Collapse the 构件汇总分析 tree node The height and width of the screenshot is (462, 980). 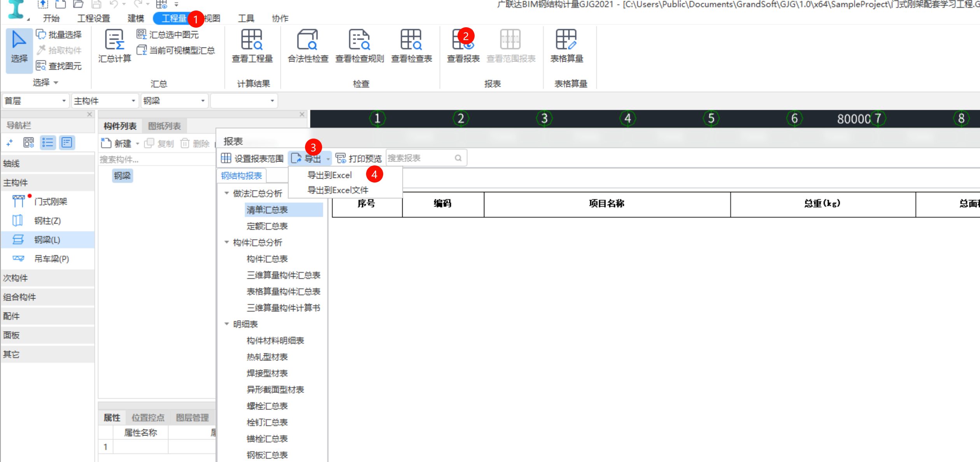point(227,242)
